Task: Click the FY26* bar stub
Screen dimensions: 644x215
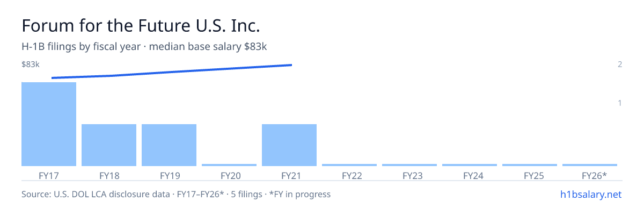Action: point(590,165)
